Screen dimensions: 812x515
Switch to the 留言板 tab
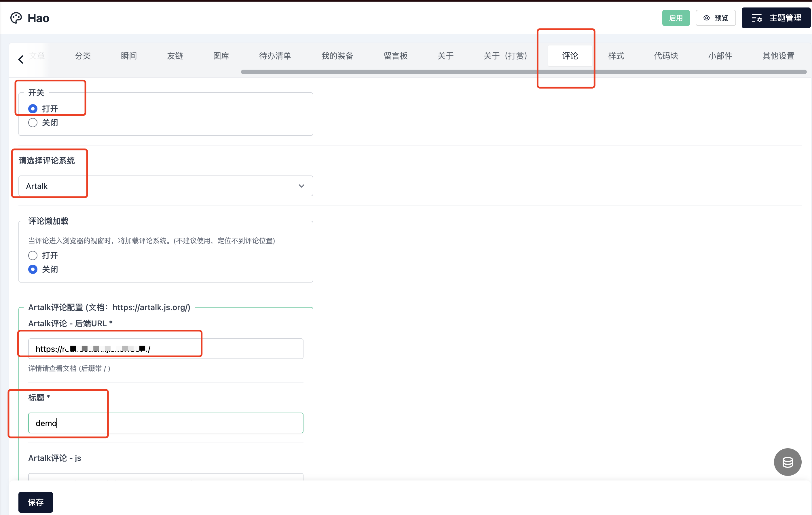point(396,56)
